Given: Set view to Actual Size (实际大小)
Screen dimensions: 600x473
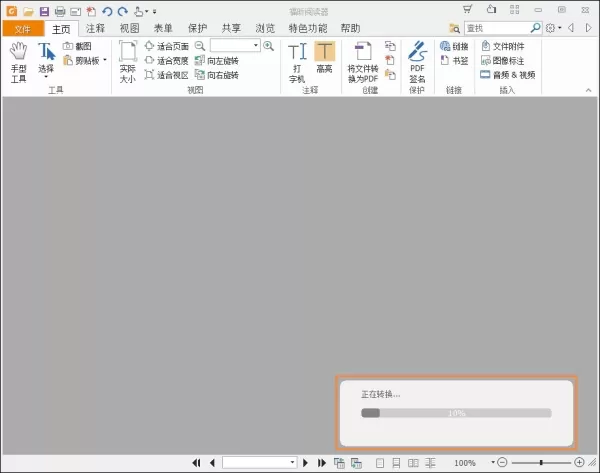Looking at the screenshot, I should (127, 62).
